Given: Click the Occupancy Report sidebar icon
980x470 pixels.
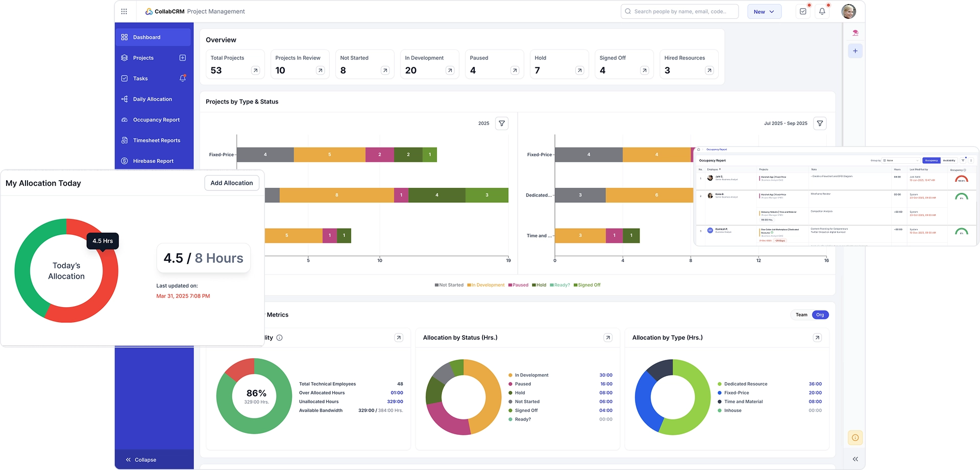Looking at the screenshot, I should click(x=124, y=119).
